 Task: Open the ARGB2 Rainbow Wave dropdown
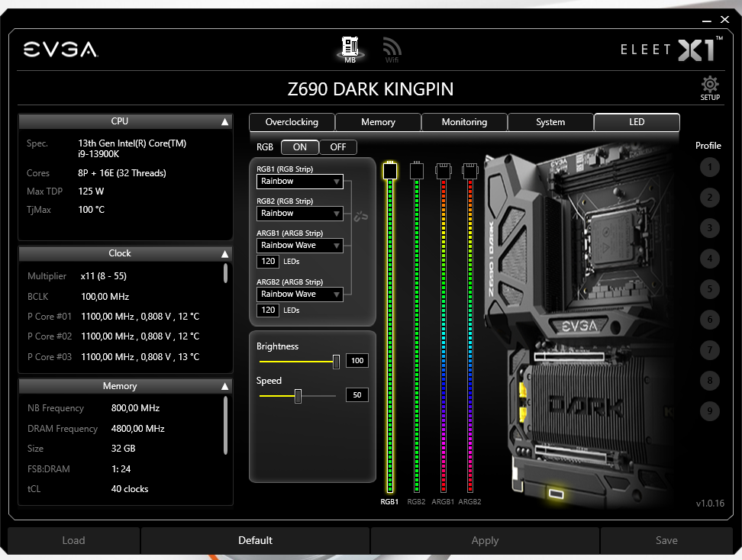click(299, 294)
